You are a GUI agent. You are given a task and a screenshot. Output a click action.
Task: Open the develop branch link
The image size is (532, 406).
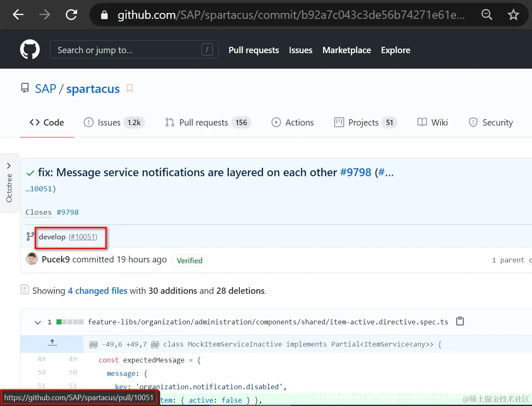52,237
